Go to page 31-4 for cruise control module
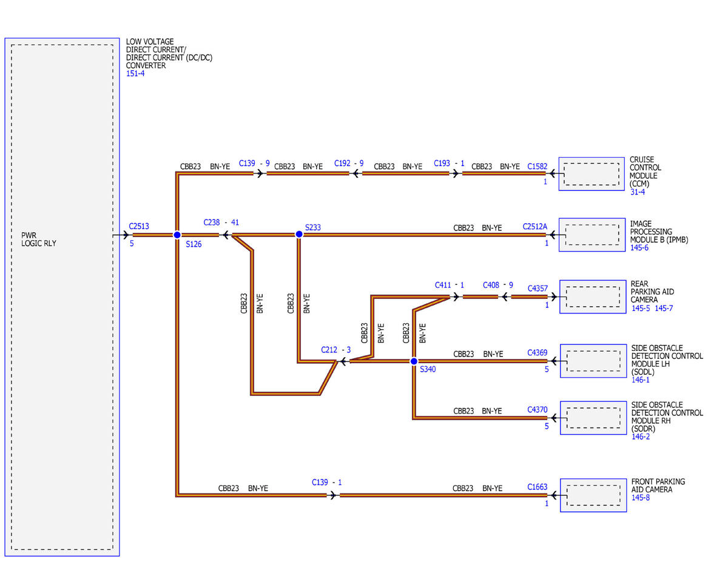The image size is (728, 562). (637, 192)
